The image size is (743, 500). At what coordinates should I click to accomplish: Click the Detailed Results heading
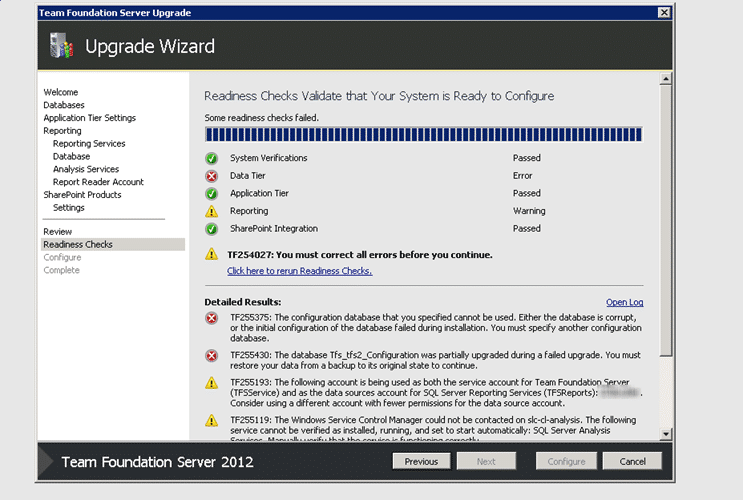pyautogui.click(x=243, y=302)
